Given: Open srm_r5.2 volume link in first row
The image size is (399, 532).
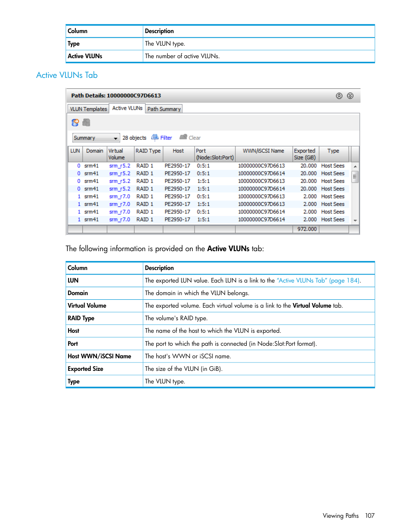Looking at the screenshot, I should 120,166.
